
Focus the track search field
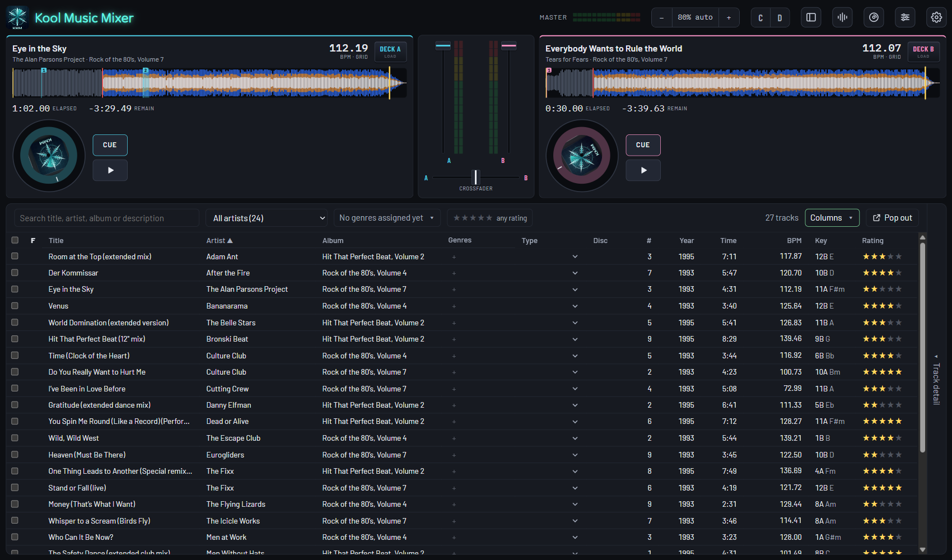click(x=106, y=218)
